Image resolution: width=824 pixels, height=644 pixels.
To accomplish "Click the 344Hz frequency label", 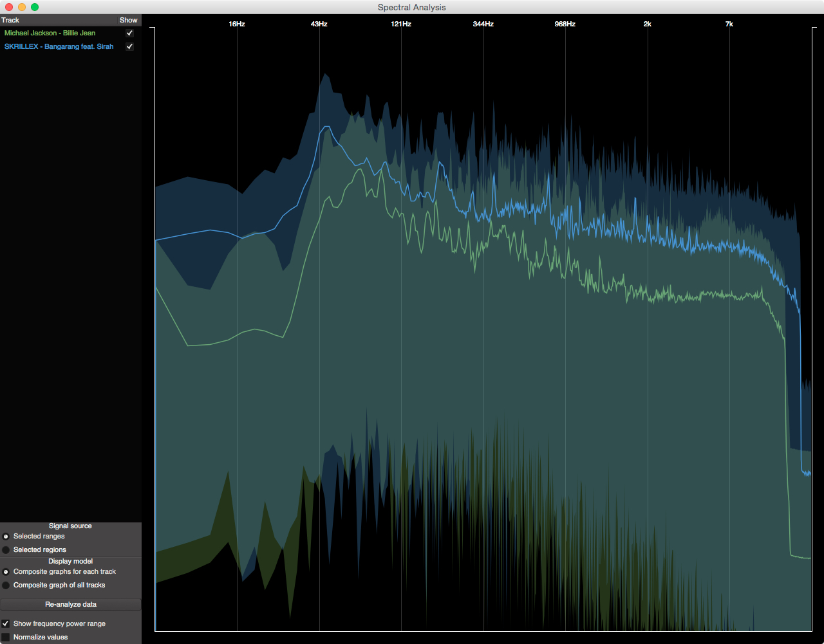I will [483, 24].
